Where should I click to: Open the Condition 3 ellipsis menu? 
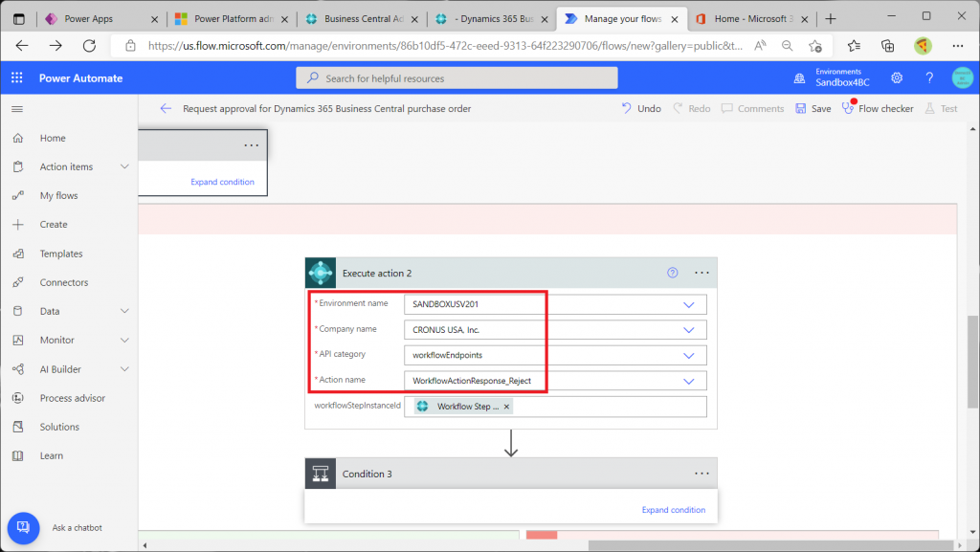pyautogui.click(x=702, y=474)
